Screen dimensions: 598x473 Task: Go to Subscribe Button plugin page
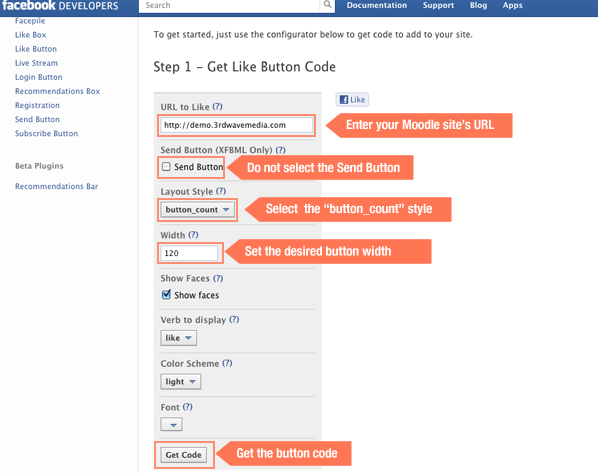pos(47,134)
